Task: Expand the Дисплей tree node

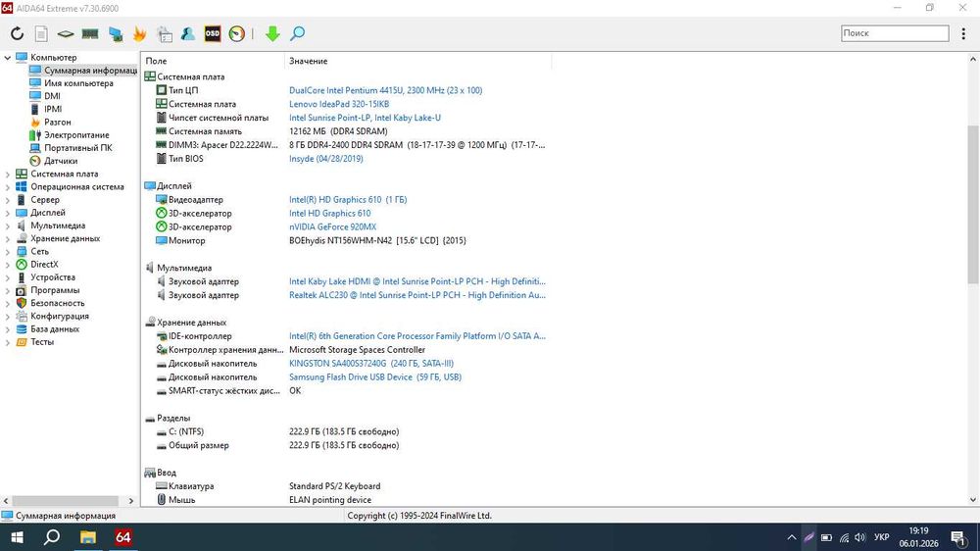Action: click(x=8, y=213)
